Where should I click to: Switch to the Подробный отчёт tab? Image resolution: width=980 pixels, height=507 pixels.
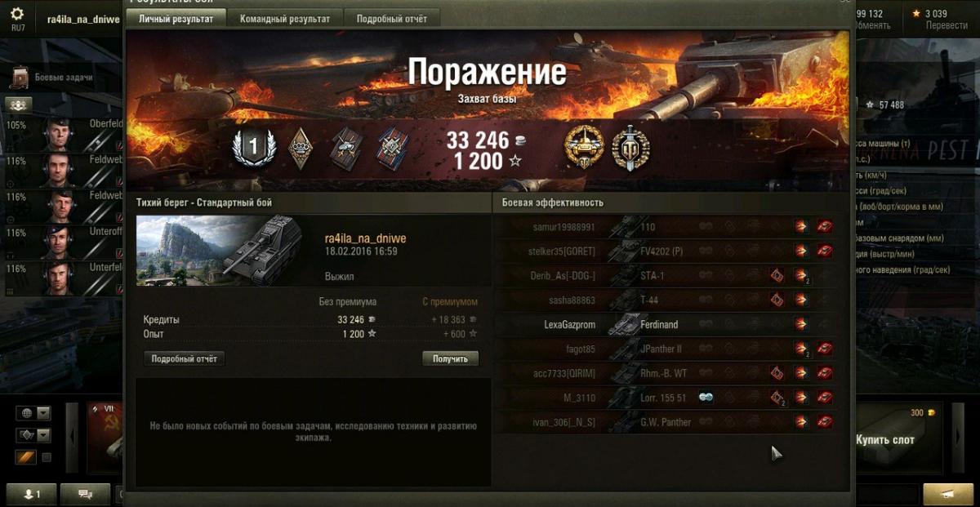pos(391,19)
